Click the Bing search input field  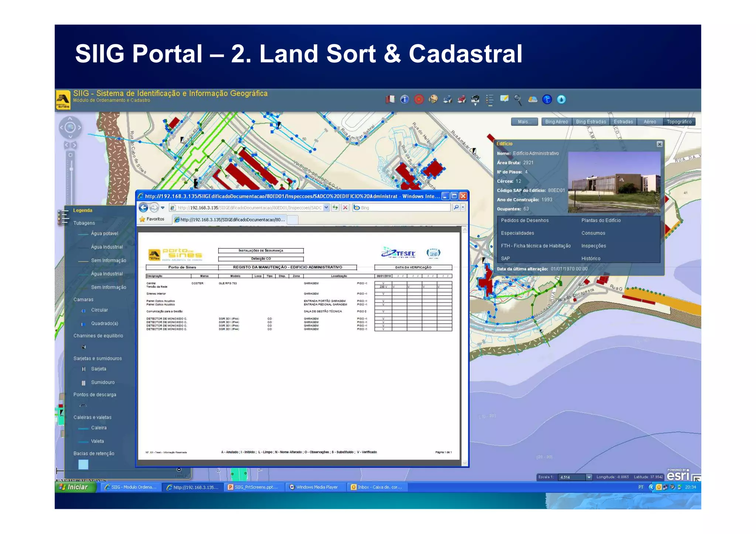point(402,208)
